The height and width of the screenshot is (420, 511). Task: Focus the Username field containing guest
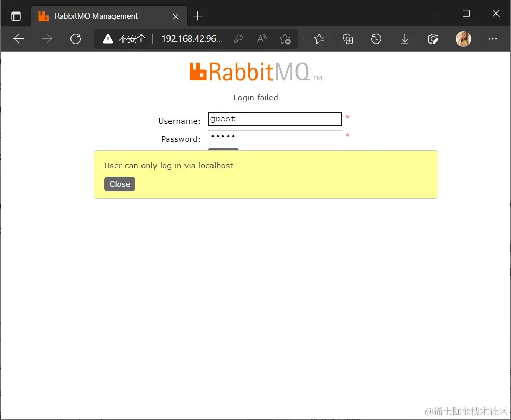275,119
